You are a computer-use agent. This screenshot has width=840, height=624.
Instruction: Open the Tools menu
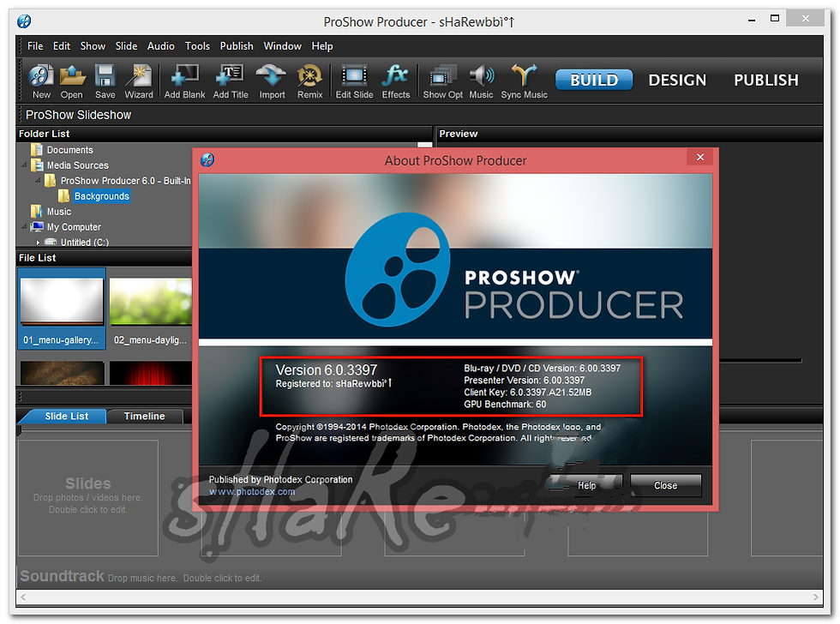click(x=197, y=46)
